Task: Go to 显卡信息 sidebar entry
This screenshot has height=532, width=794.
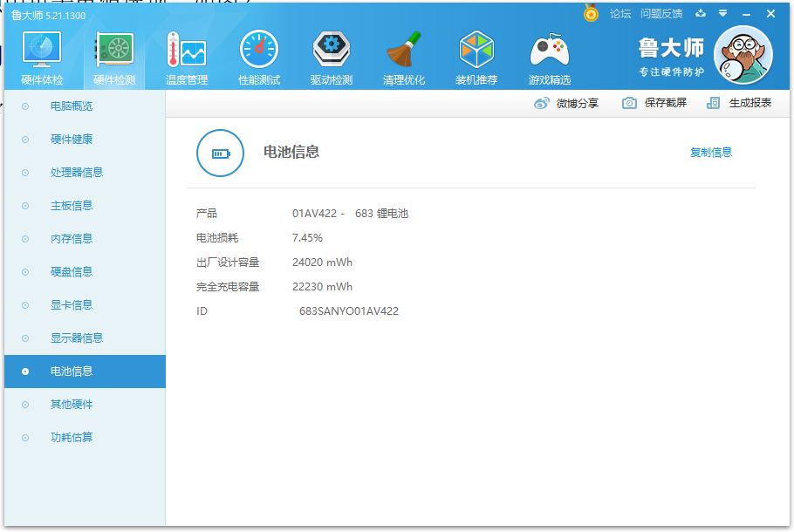Action: point(72,305)
